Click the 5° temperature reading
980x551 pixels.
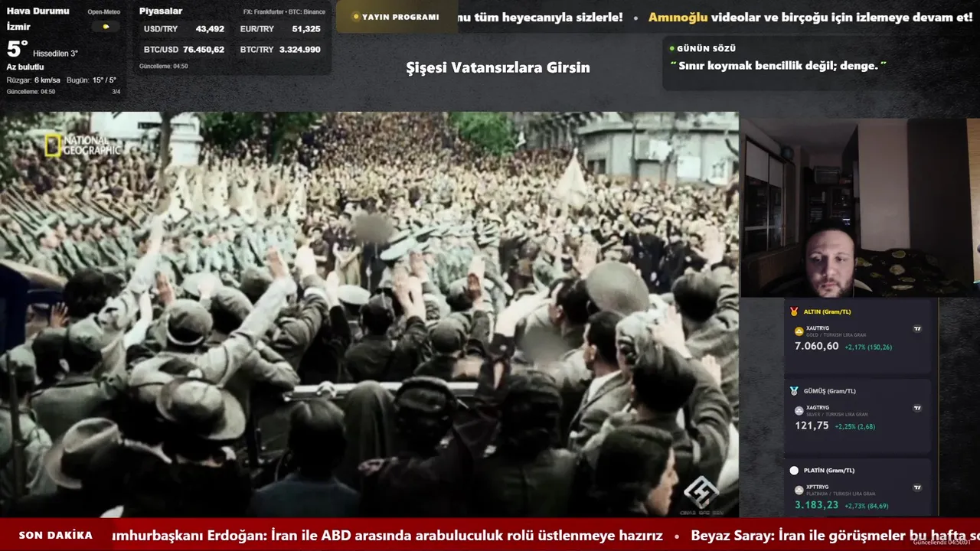point(17,50)
